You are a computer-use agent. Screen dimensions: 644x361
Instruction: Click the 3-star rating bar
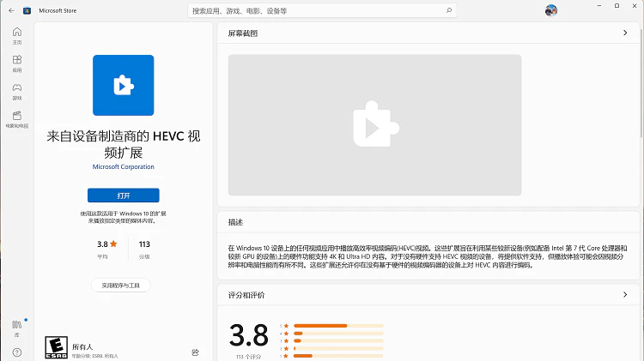coord(338,340)
